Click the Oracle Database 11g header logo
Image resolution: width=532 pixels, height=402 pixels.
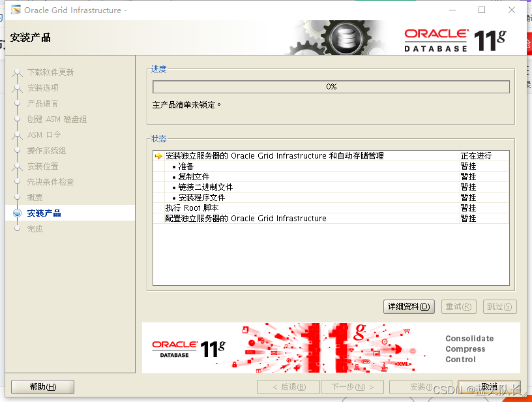coord(455,40)
